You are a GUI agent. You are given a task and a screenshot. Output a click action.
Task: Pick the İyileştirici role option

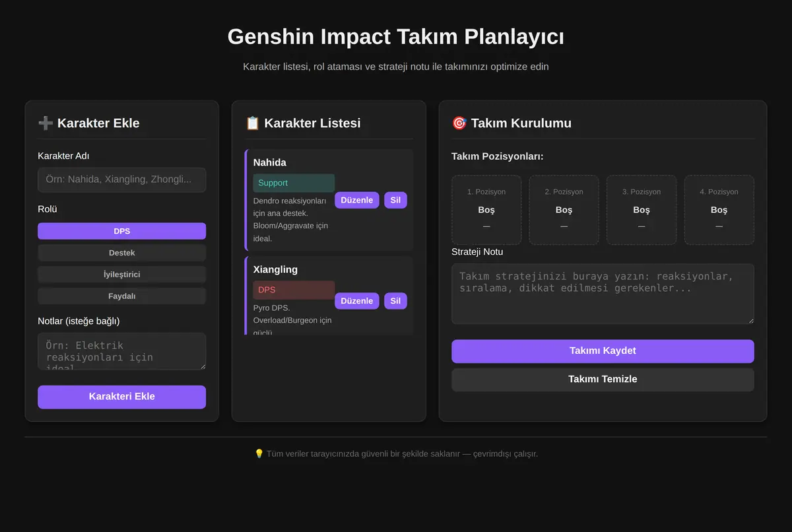[121, 275]
